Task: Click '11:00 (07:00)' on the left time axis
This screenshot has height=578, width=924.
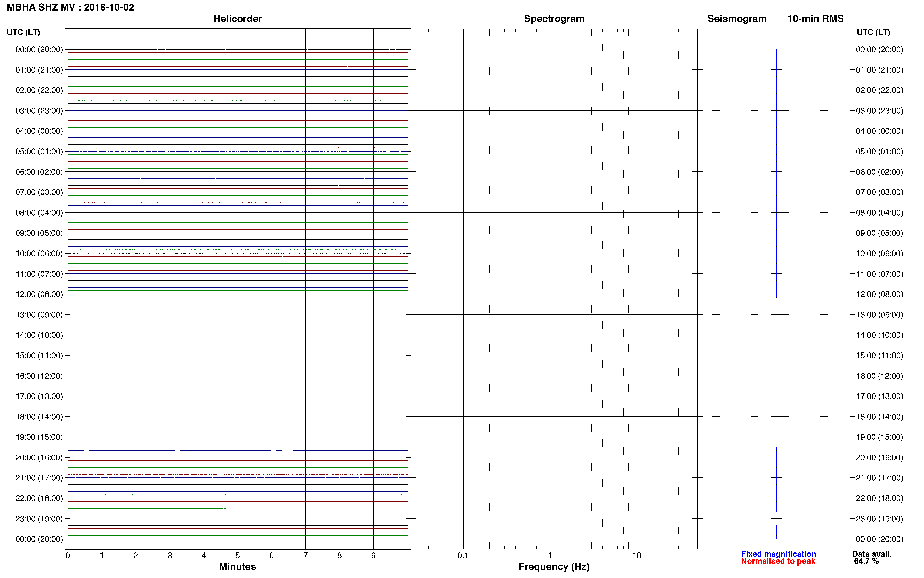Action: [x=39, y=274]
